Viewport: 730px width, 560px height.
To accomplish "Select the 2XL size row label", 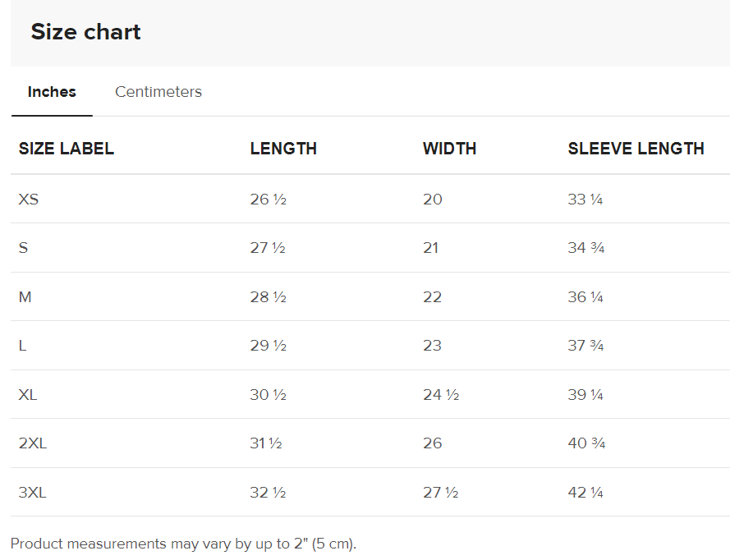I will click(x=33, y=443).
